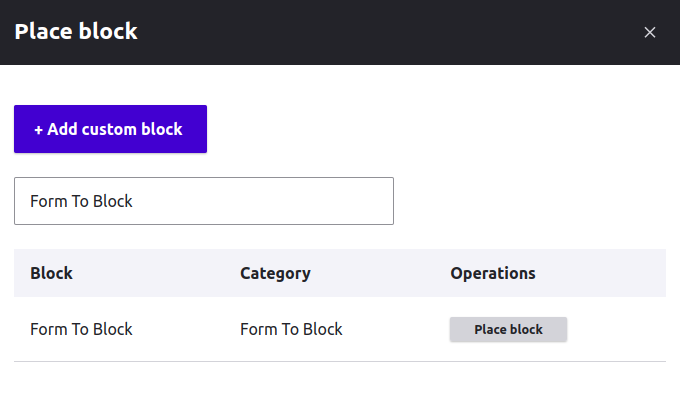Viewport: 680px width, 395px height.
Task: Dismiss the dialog with the X icon
Action: click(x=650, y=32)
